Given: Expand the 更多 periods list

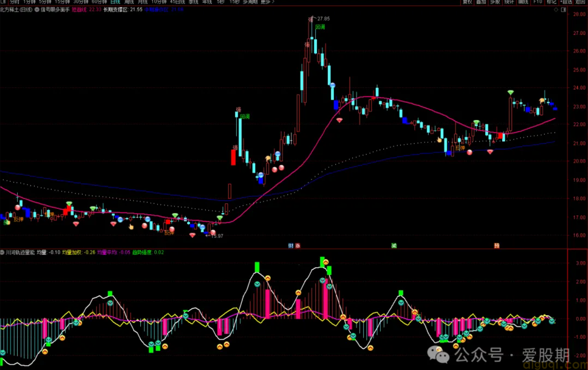Looking at the screenshot, I should coord(267,2).
